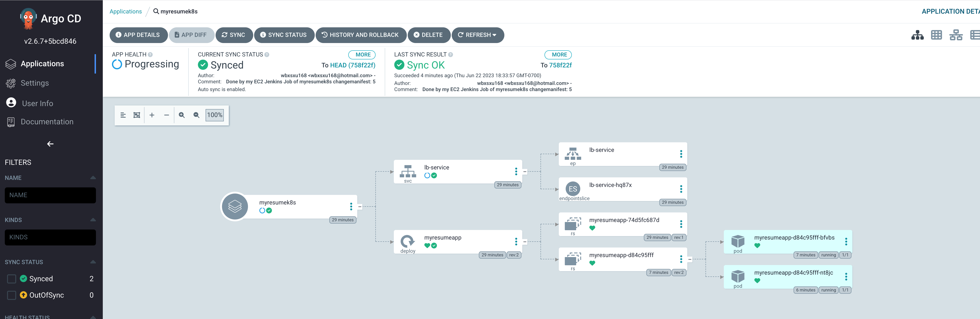Collapse the sidebar using left arrow
Image resolution: width=980 pixels, height=319 pixels.
50,144
